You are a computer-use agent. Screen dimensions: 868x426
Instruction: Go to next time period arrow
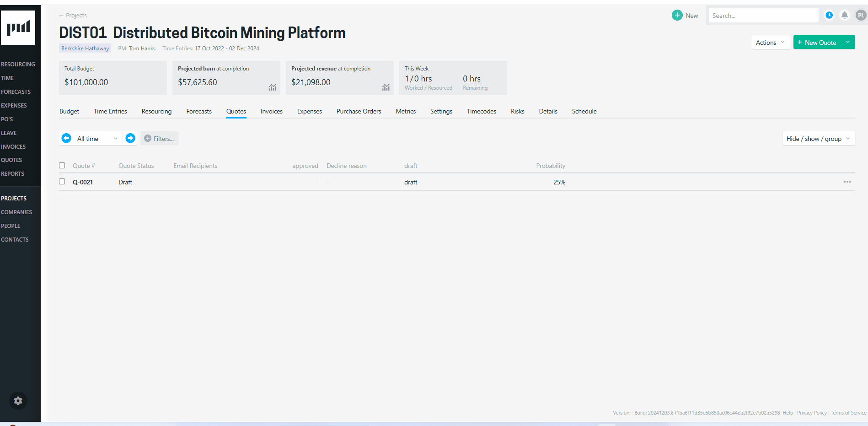pyautogui.click(x=130, y=138)
